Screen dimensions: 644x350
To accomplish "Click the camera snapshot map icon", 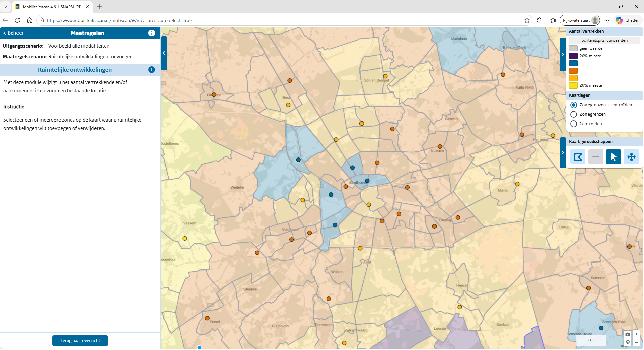I will click(x=628, y=334).
